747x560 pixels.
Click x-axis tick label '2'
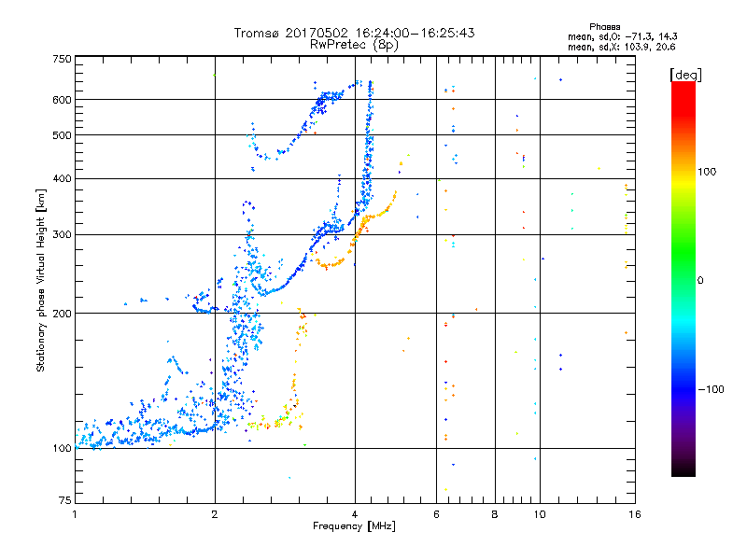(215, 514)
